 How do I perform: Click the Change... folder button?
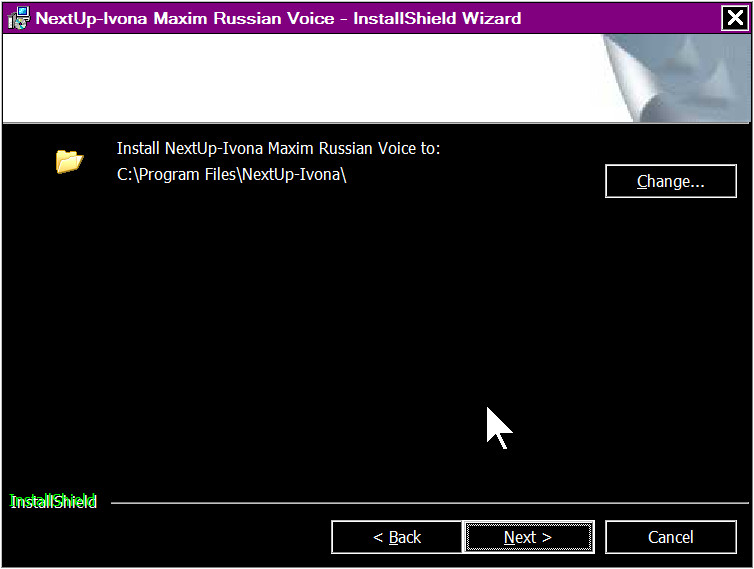(670, 181)
